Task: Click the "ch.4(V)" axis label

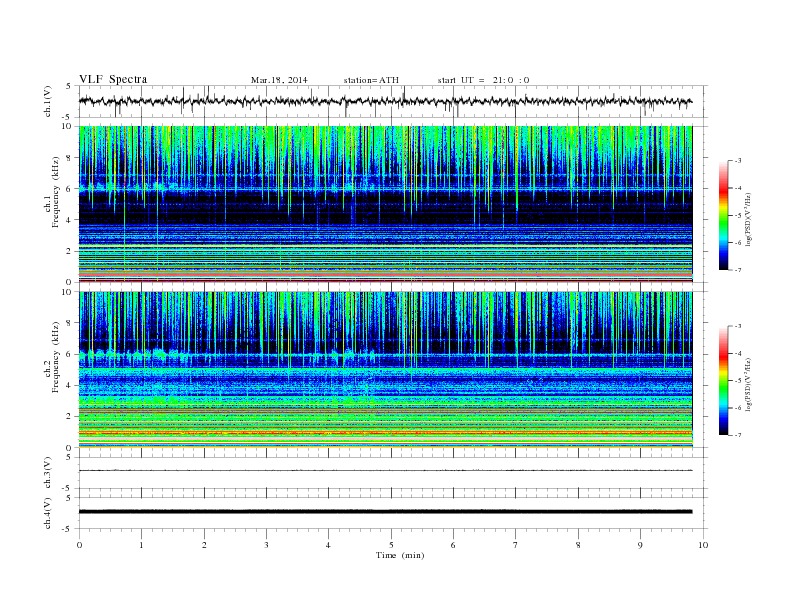Action: (48, 513)
